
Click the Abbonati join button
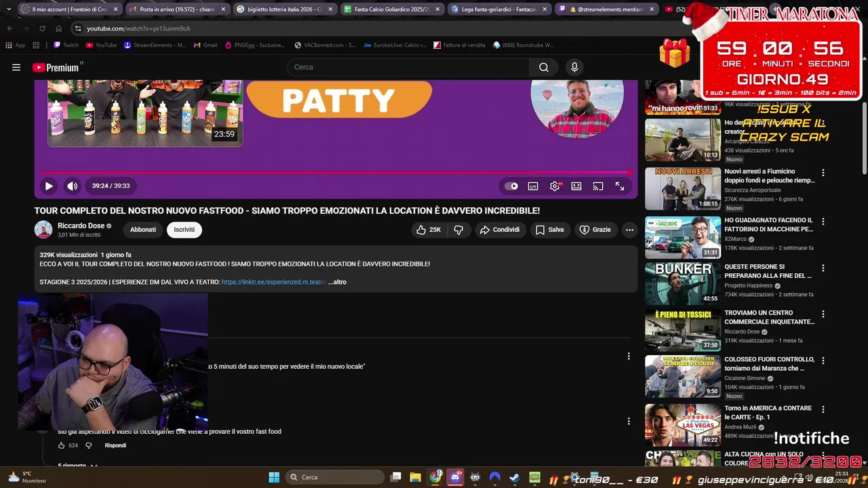(x=143, y=230)
